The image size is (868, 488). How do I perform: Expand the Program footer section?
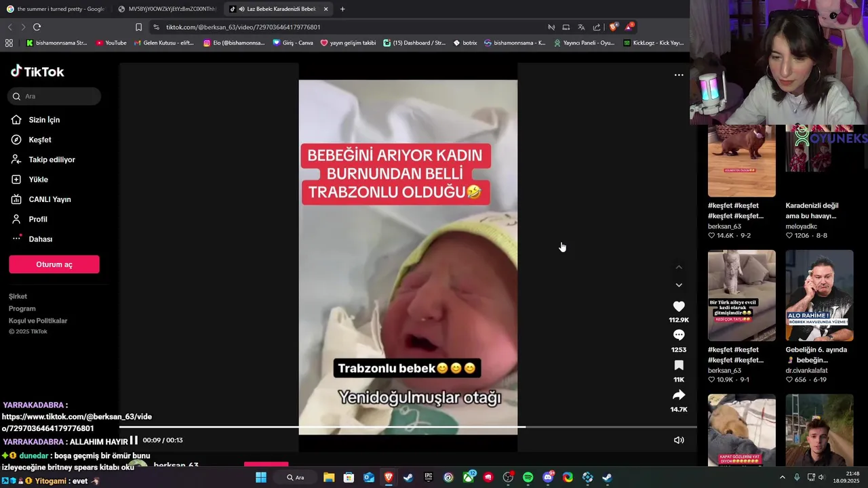click(22, 308)
